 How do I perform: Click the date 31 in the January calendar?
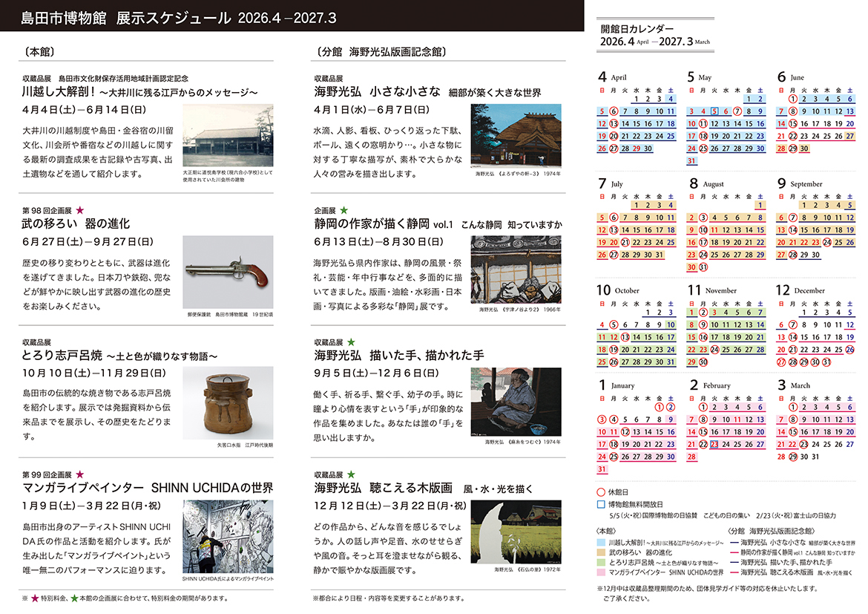point(602,469)
